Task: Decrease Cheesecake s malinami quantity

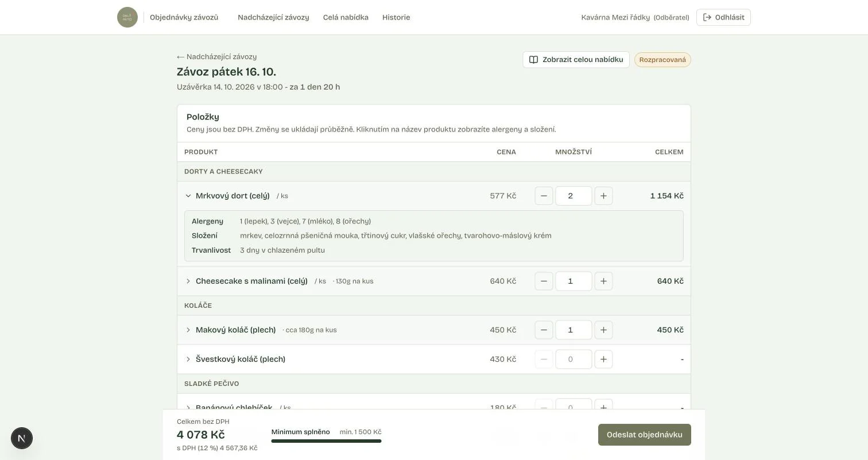Action: 544,281
